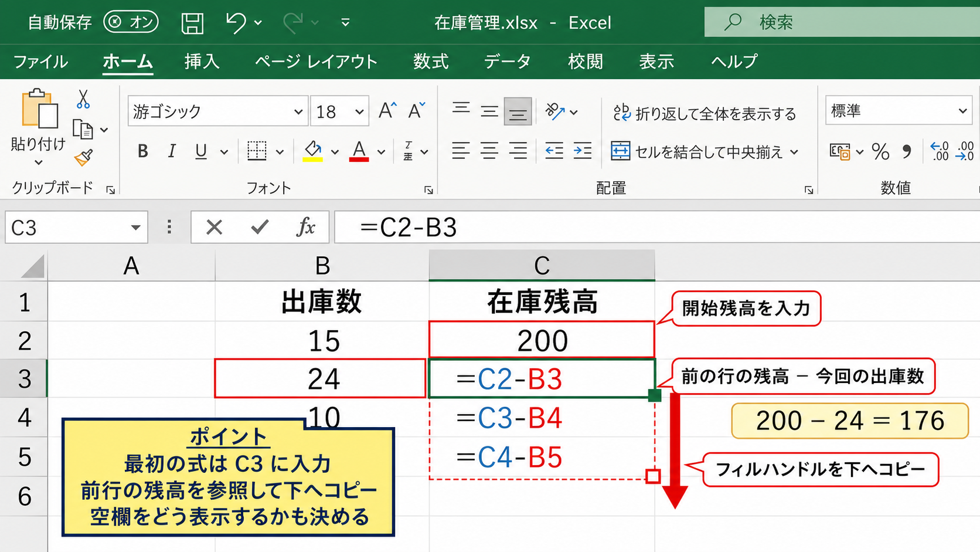
Task: Click the Align Left icon
Action: pos(461,151)
